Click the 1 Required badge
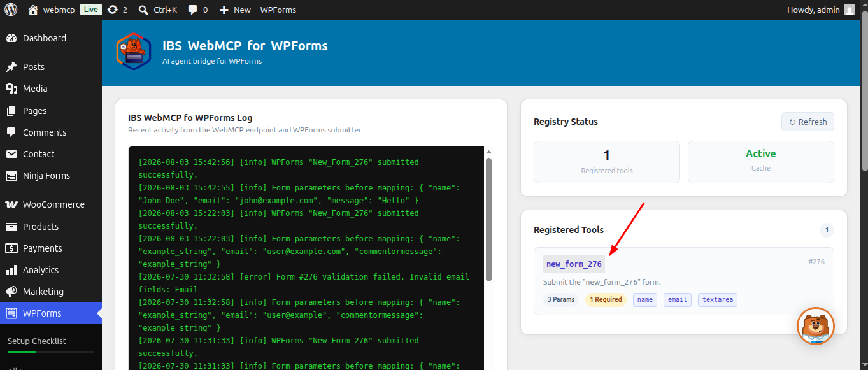The height and width of the screenshot is (370, 868). coord(606,299)
